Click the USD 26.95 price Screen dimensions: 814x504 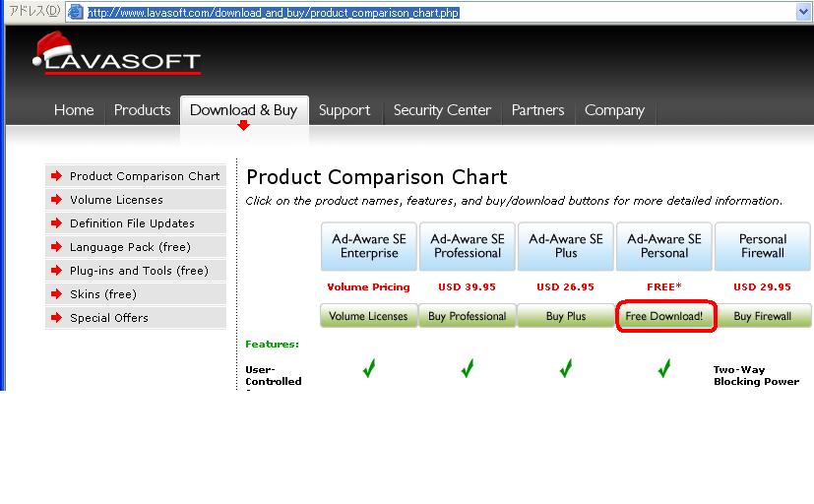pos(565,286)
